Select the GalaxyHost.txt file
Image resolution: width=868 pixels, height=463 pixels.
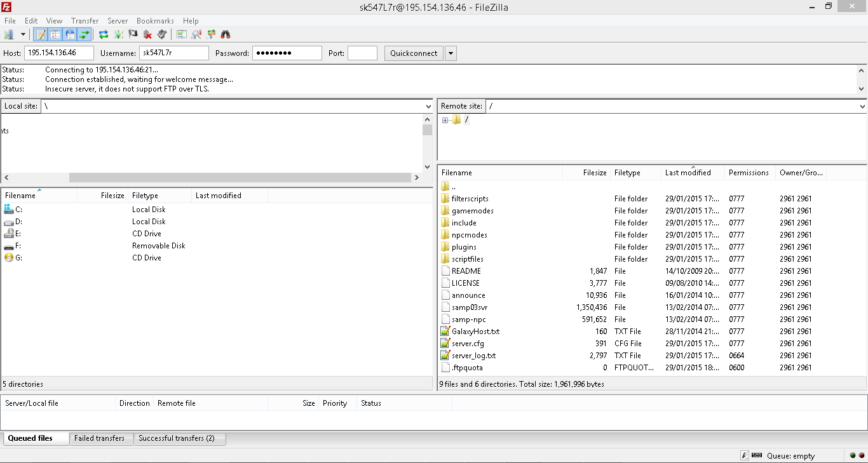tap(475, 332)
